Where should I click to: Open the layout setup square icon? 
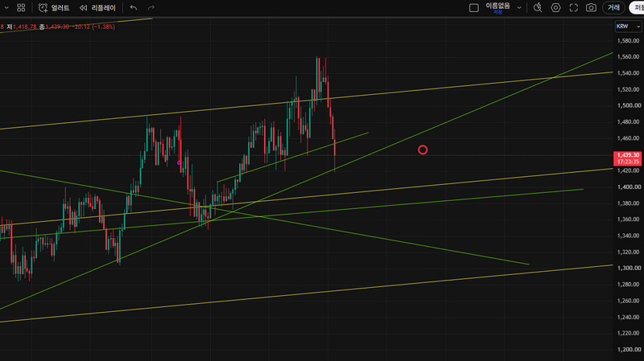pos(473,8)
